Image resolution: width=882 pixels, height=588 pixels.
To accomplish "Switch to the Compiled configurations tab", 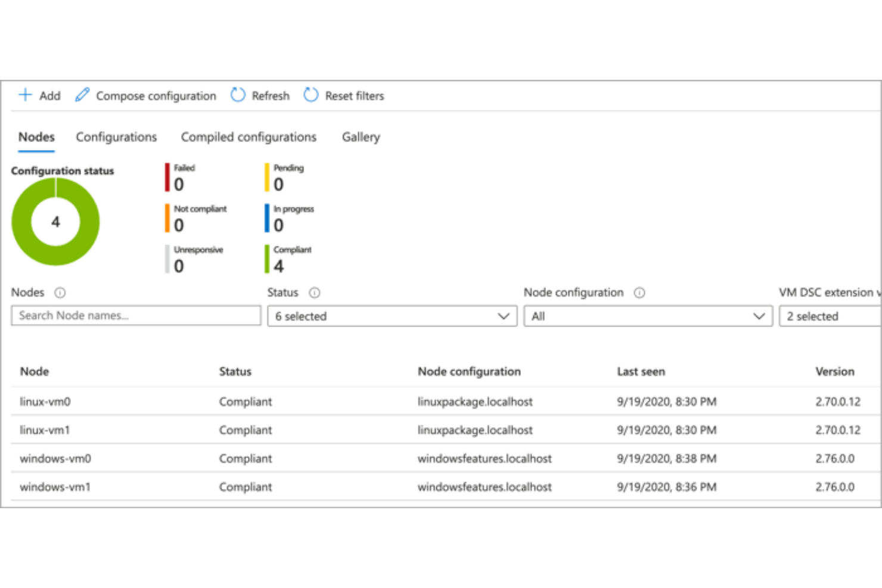I will (x=248, y=137).
